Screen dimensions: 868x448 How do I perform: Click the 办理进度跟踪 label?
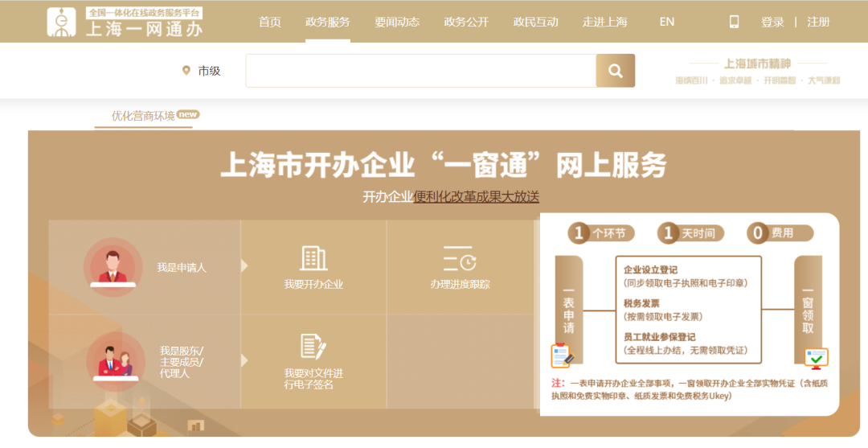460,285
